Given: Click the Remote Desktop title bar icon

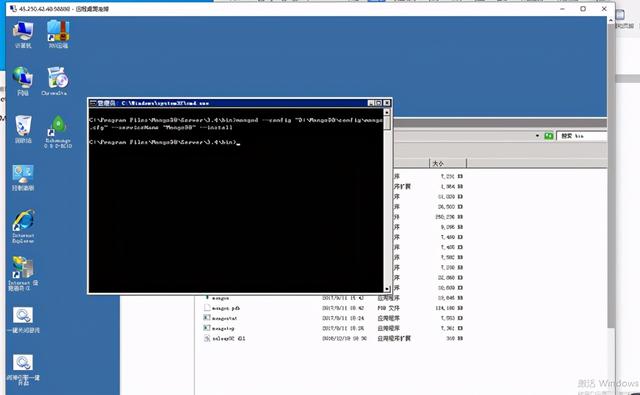Looking at the screenshot, I should [13, 9].
